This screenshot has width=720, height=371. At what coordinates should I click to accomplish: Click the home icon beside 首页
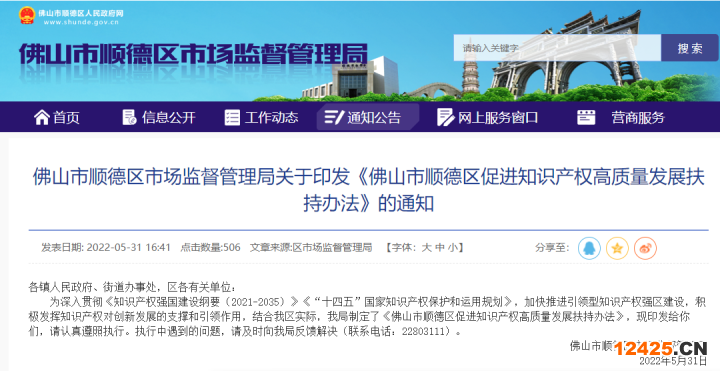point(42,118)
